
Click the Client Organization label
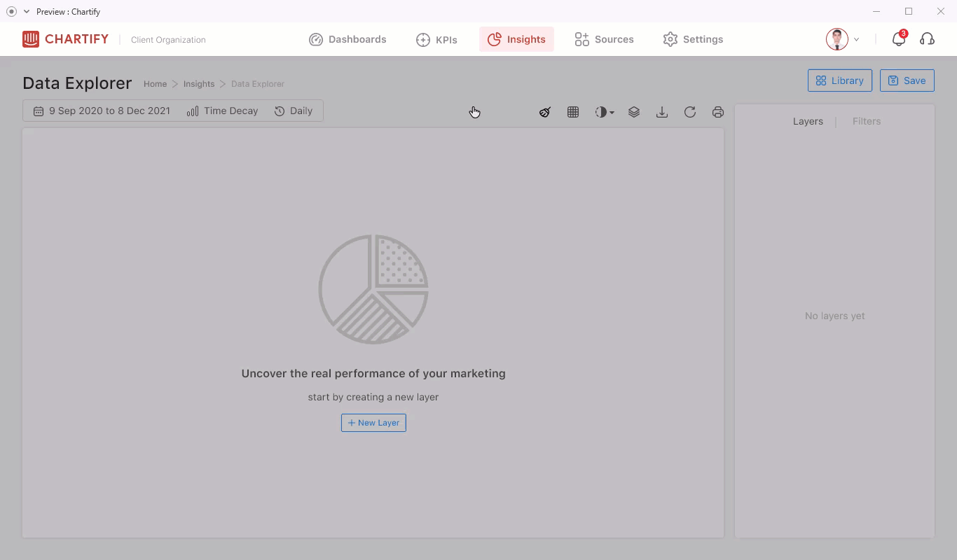tap(168, 40)
